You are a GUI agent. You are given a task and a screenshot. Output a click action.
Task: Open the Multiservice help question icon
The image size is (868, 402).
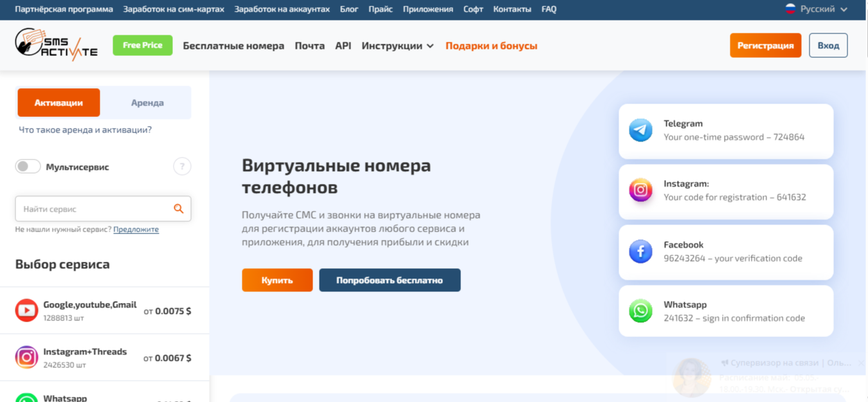(x=182, y=167)
